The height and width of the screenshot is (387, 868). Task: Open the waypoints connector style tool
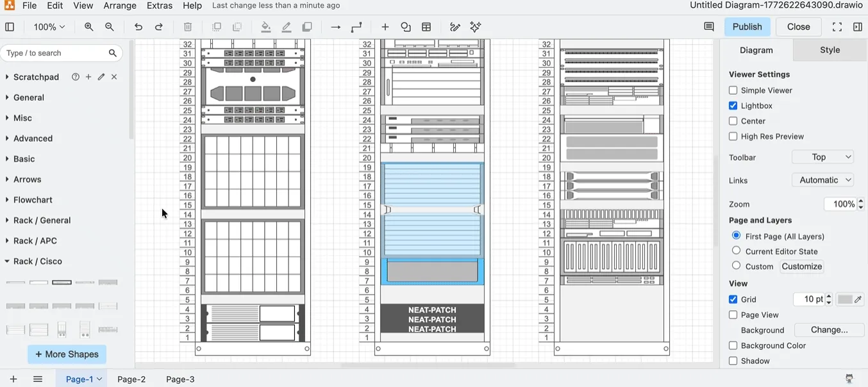coord(356,27)
